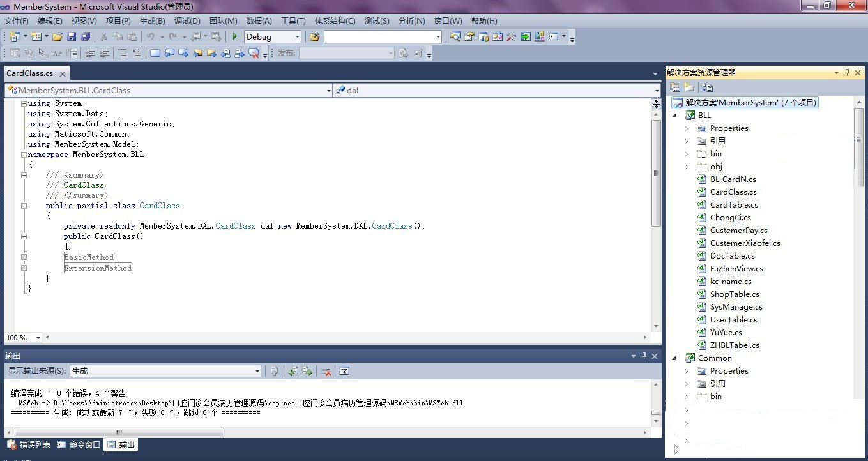Image resolution: width=868 pixels, height=461 pixels.
Task: Open the 调试(D) menu
Action: (x=187, y=21)
